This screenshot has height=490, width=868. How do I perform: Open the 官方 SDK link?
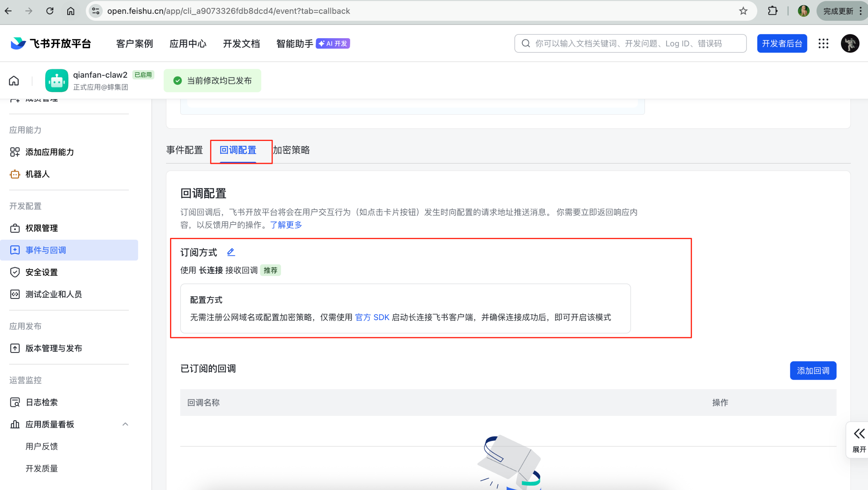pos(372,317)
